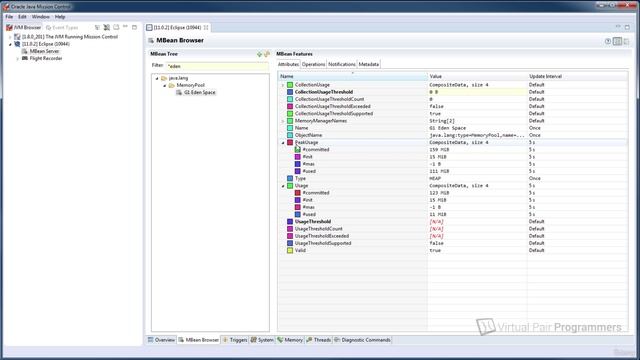Open the Edit menu

click(x=22, y=17)
